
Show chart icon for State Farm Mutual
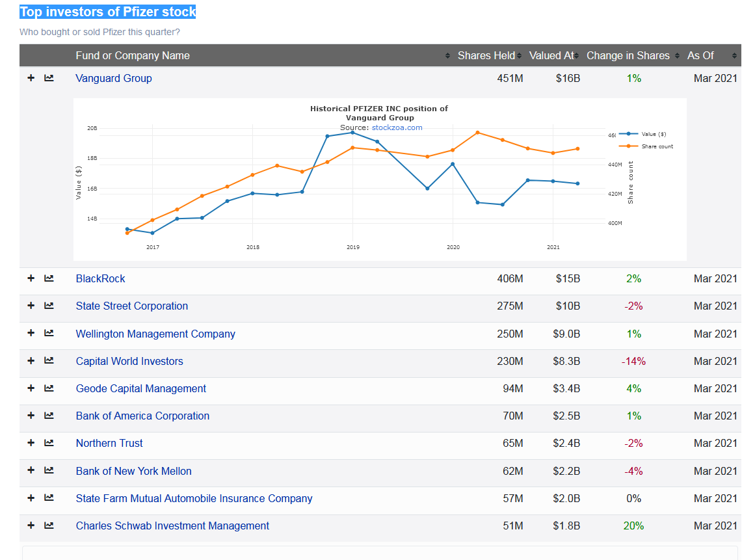pyautogui.click(x=49, y=498)
